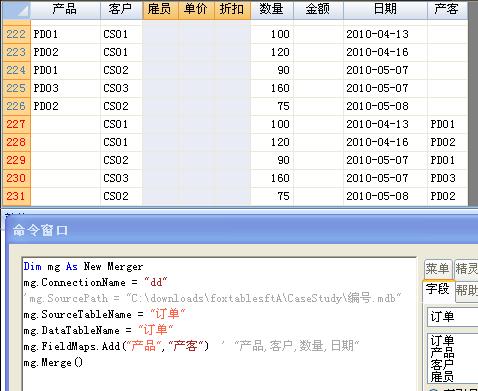Click the mg.DataTableName code line
Viewport: 478px width, 391px height.
(98, 330)
